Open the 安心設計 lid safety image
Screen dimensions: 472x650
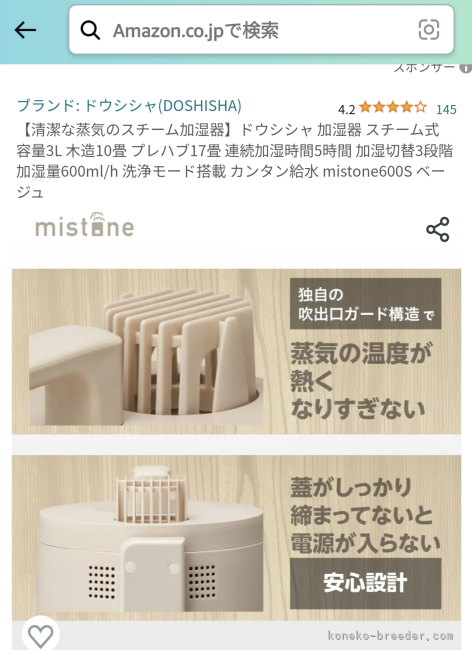pos(236,538)
